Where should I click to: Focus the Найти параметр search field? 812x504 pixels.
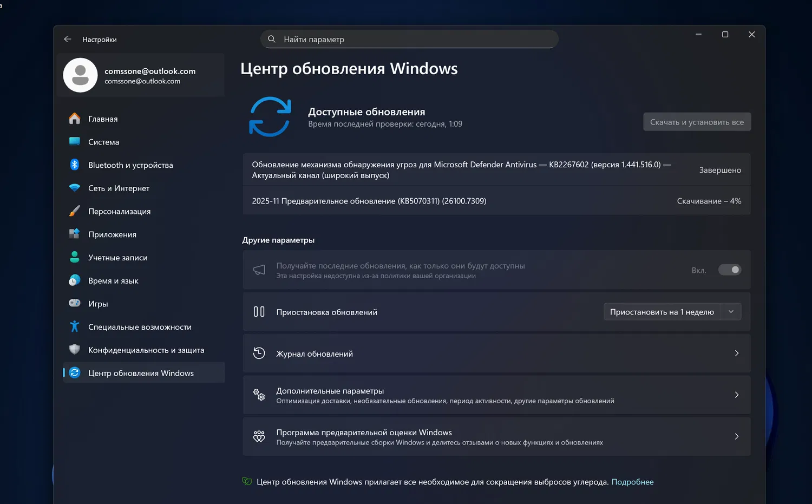409,39
